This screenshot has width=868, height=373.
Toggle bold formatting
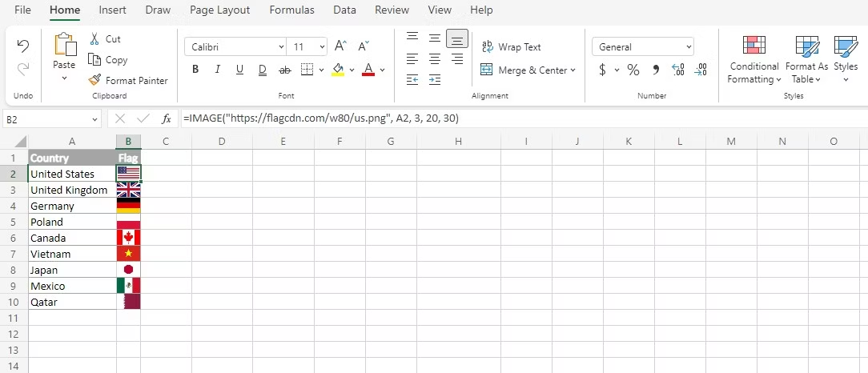pos(195,70)
